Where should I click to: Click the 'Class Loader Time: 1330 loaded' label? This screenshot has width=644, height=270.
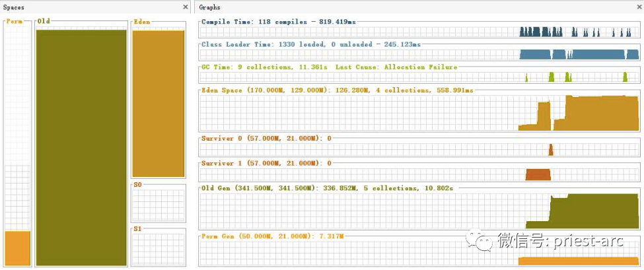[263, 44]
